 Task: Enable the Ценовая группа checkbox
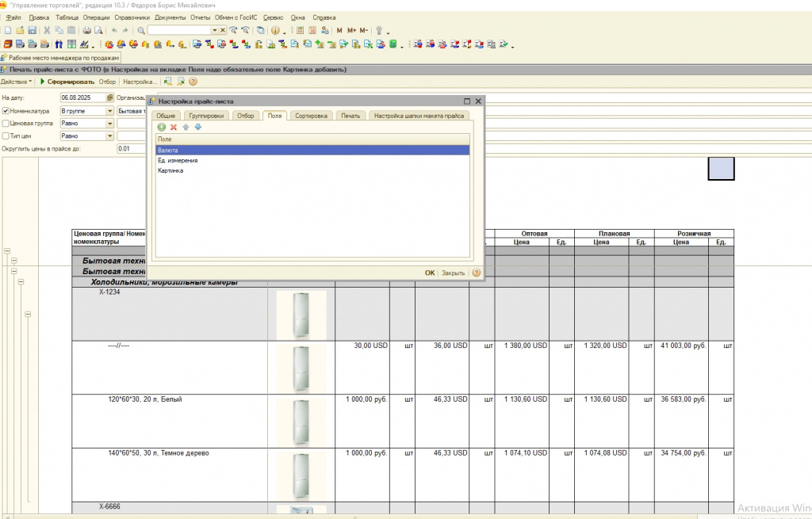click(6, 124)
